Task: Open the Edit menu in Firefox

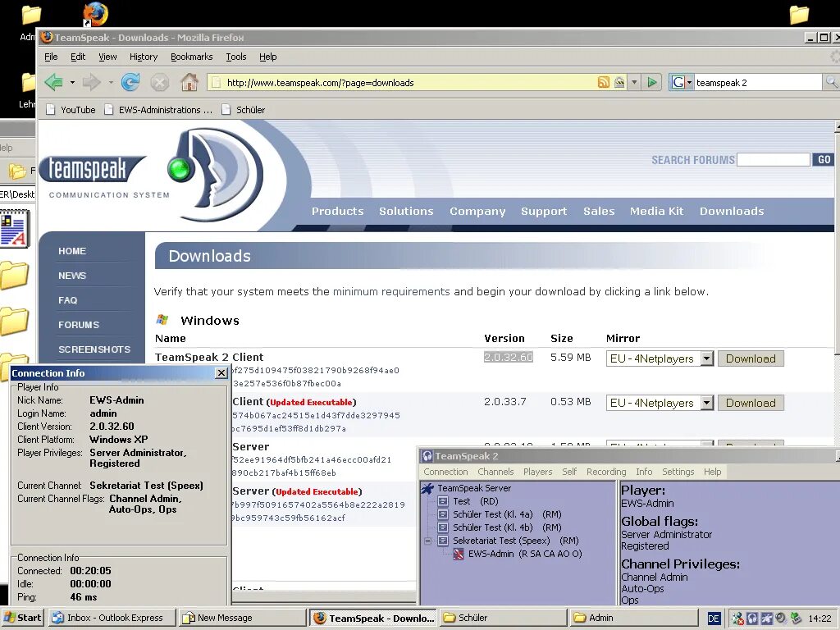Action: coord(78,57)
